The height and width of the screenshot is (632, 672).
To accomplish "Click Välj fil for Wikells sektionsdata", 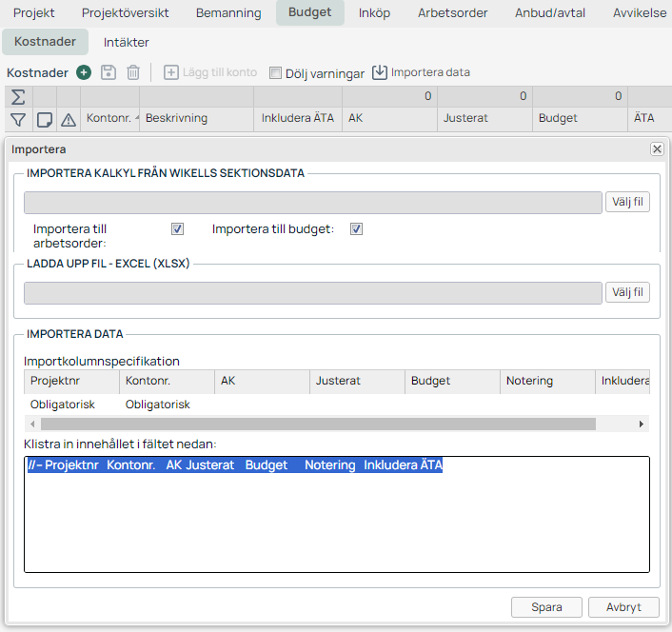I will tap(627, 202).
